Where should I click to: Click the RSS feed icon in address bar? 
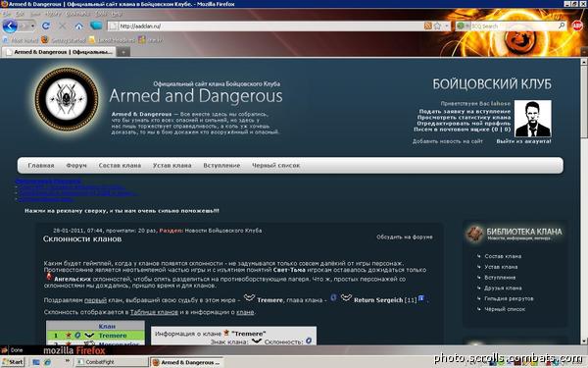coord(428,26)
